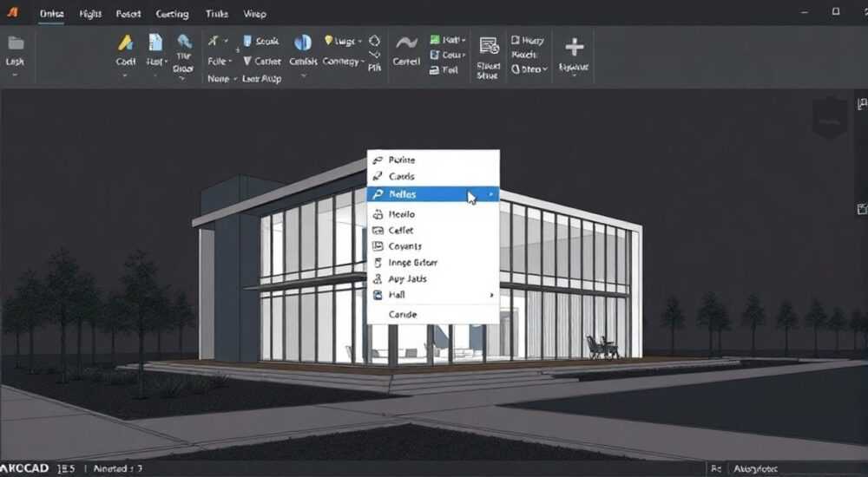Click the lightbulb Luge icon
The height and width of the screenshot is (477, 868).
point(329,41)
